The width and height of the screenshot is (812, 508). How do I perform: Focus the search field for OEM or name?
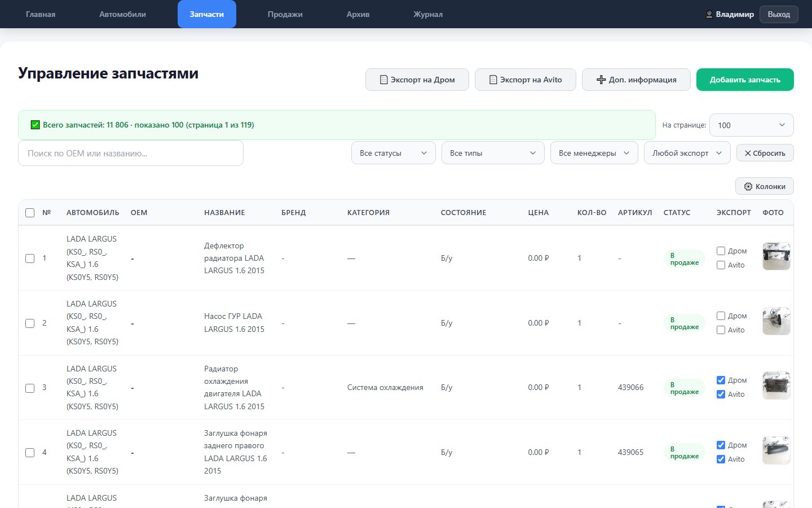coord(131,153)
